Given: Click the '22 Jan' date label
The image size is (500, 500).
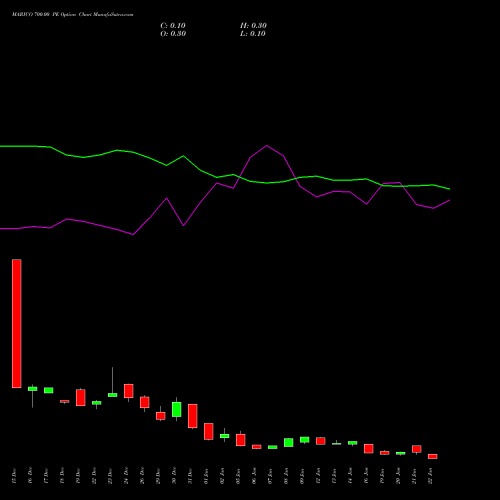Looking at the screenshot, I should 430,476.
